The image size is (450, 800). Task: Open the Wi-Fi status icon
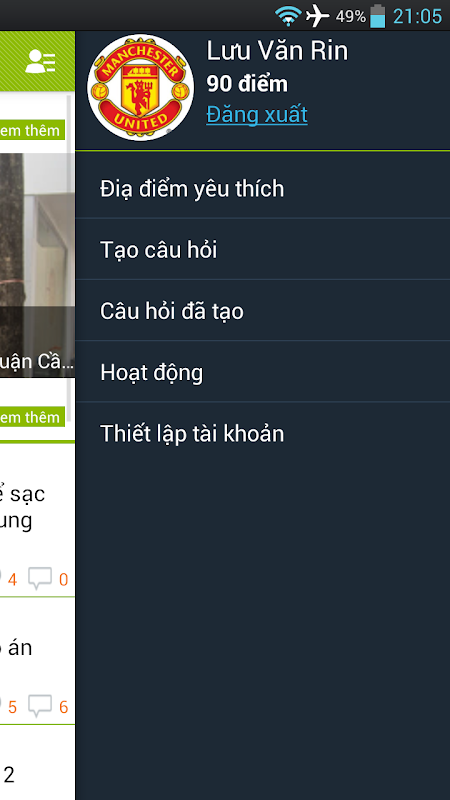[x=288, y=16]
